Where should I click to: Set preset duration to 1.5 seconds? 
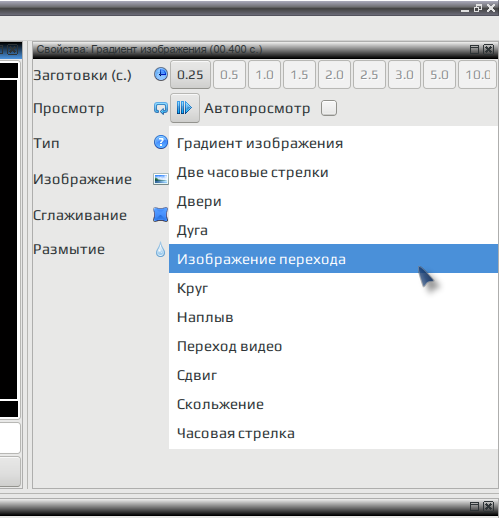(x=299, y=75)
